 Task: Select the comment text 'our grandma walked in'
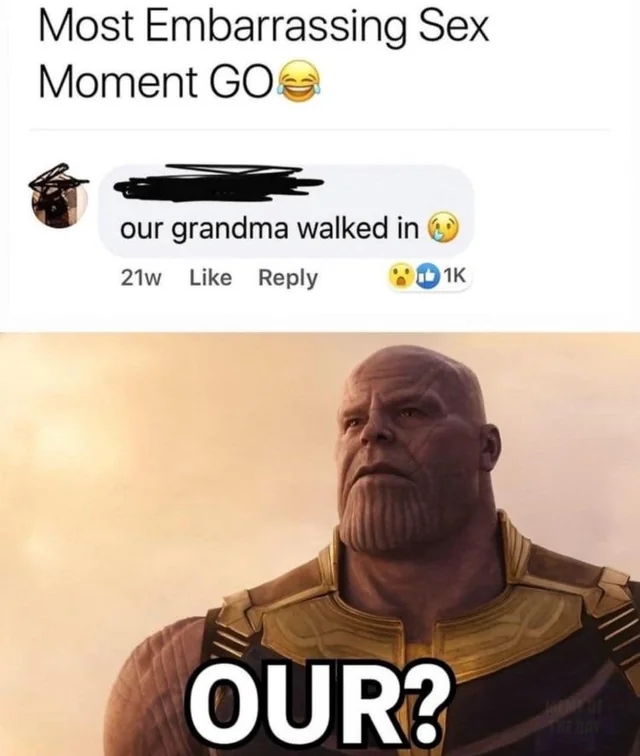point(269,229)
